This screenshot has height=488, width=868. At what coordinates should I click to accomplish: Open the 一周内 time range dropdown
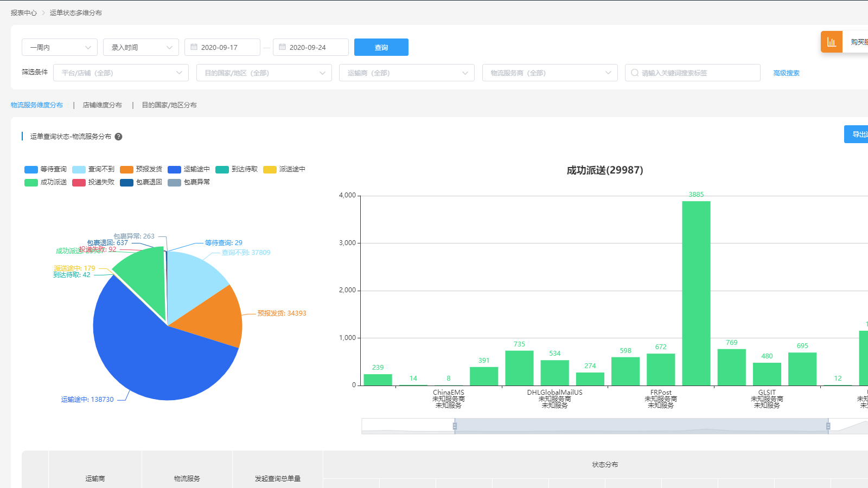click(59, 47)
